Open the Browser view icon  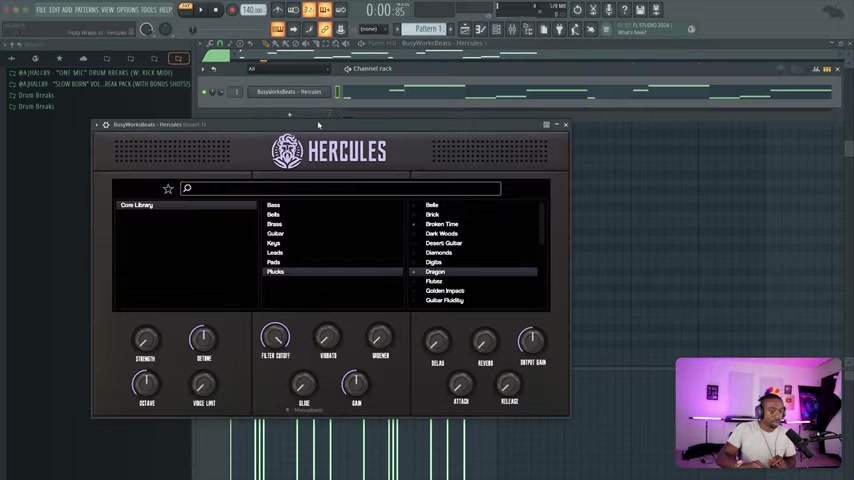pos(528,29)
